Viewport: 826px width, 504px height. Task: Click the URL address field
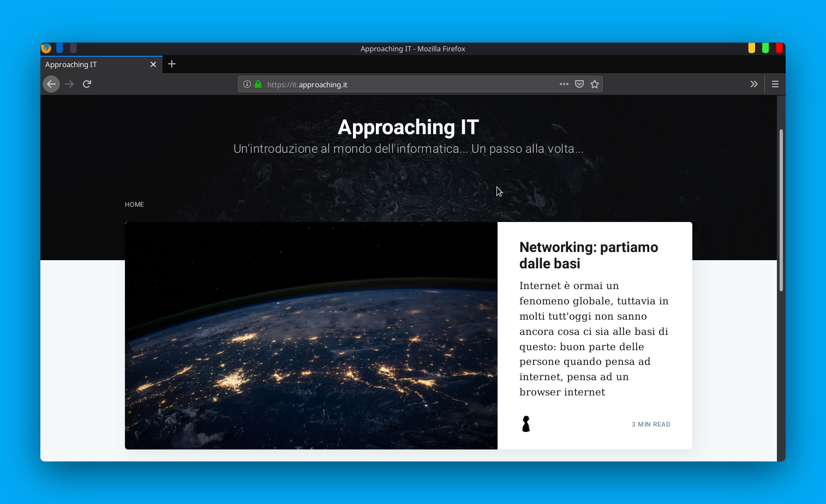pos(409,85)
